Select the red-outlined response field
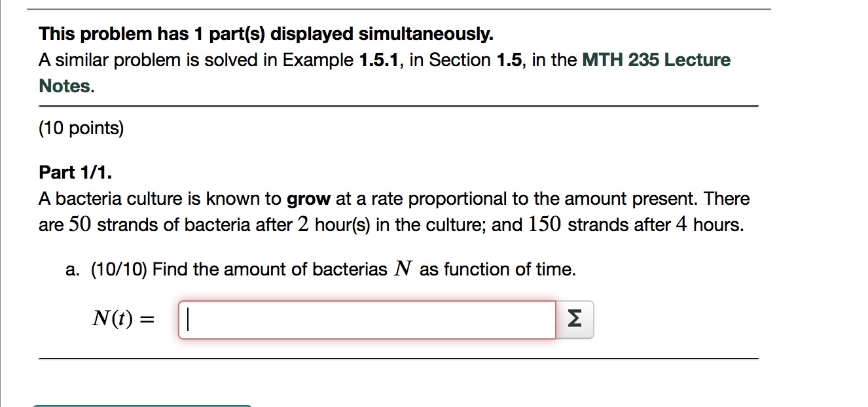This screenshot has height=407, width=868. coord(367,319)
